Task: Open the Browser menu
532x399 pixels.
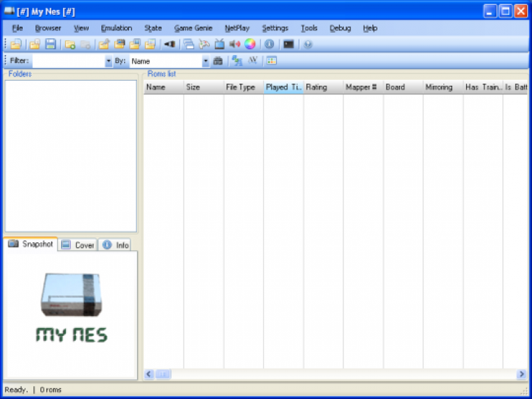Action: point(48,28)
